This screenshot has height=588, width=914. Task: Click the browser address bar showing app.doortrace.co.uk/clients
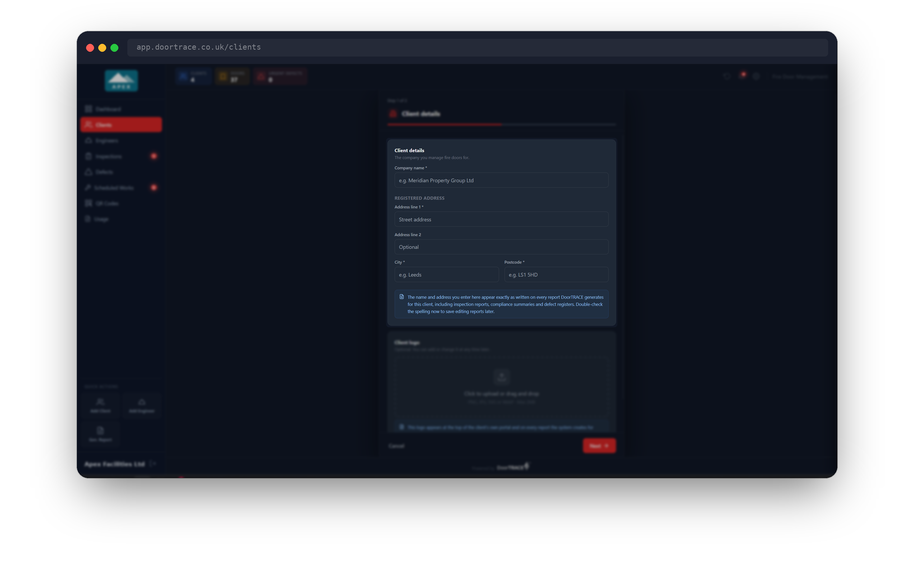pos(477,47)
